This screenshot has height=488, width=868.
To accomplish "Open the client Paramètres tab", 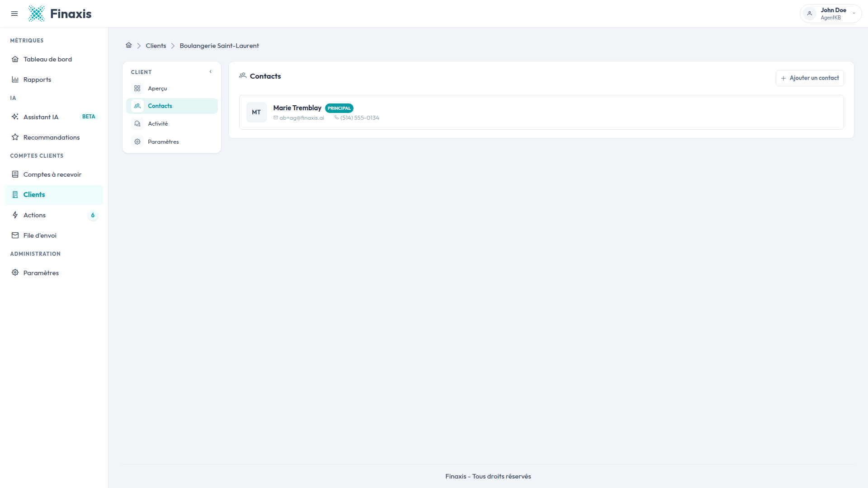I will pyautogui.click(x=172, y=141).
